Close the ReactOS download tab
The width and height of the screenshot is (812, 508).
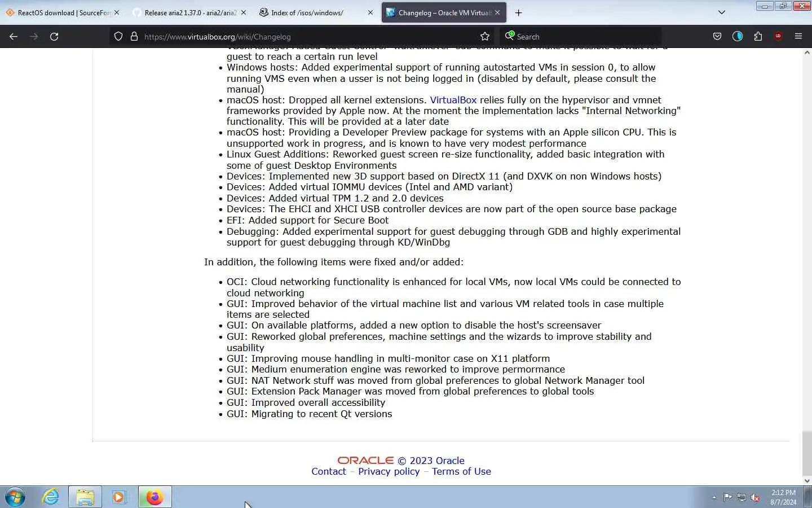[x=117, y=12]
